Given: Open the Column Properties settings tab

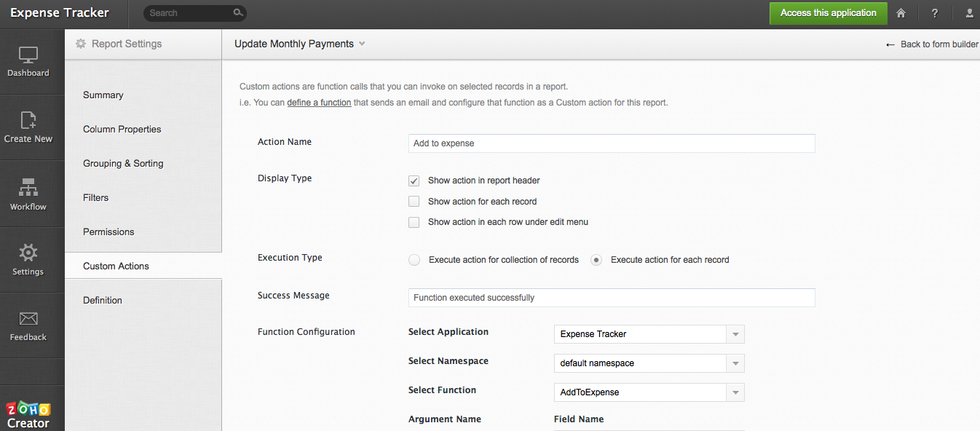Looking at the screenshot, I should click(x=122, y=130).
